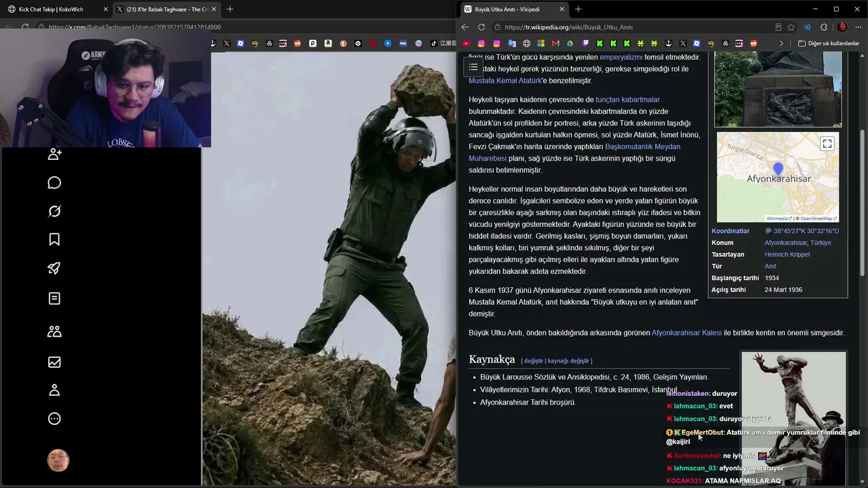The image size is (868, 488).
Task: Open the More circle icon in X sidebar
Action: (55, 419)
